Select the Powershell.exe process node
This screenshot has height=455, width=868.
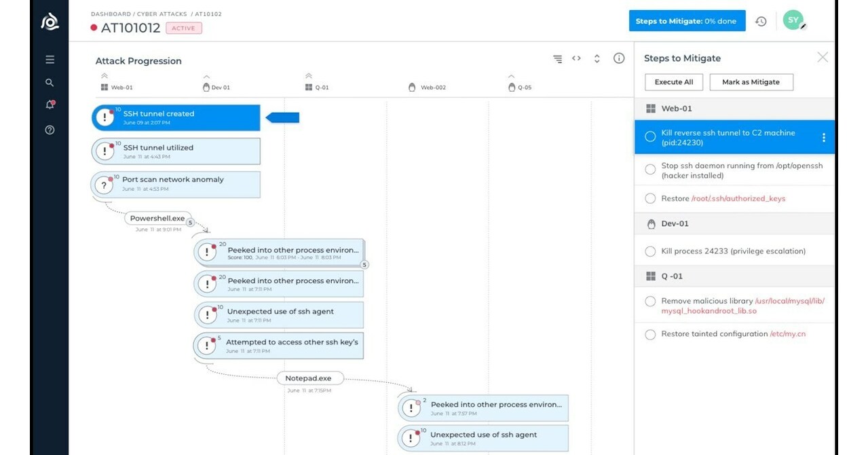(x=157, y=219)
